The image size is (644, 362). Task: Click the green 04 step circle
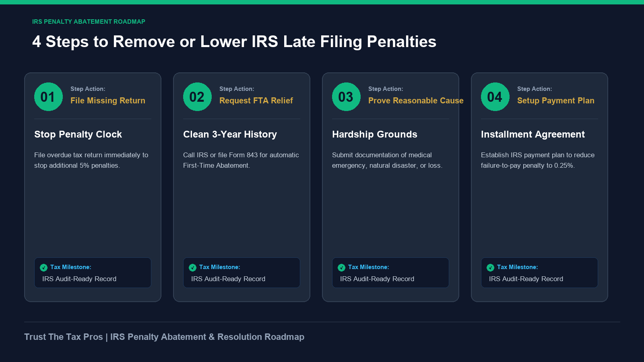(x=495, y=97)
